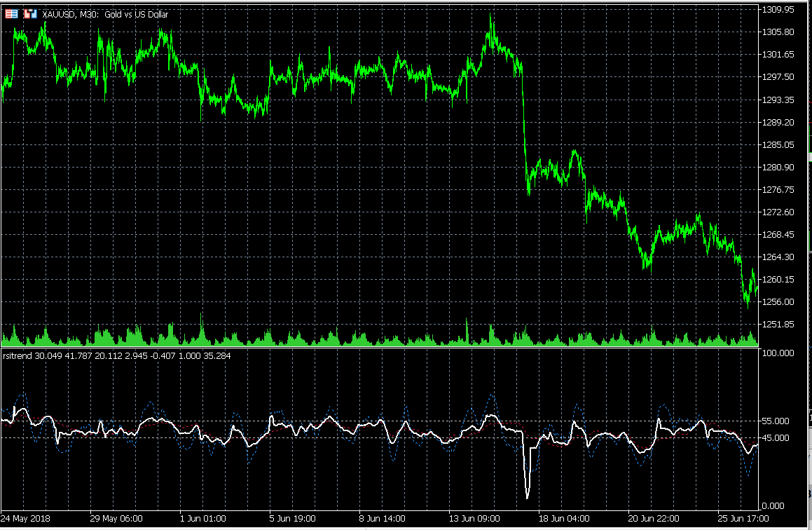Click the '18 Jun 04:00' time label
Image resolution: width=812 pixels, height=530 pixels.
[564, 518]
